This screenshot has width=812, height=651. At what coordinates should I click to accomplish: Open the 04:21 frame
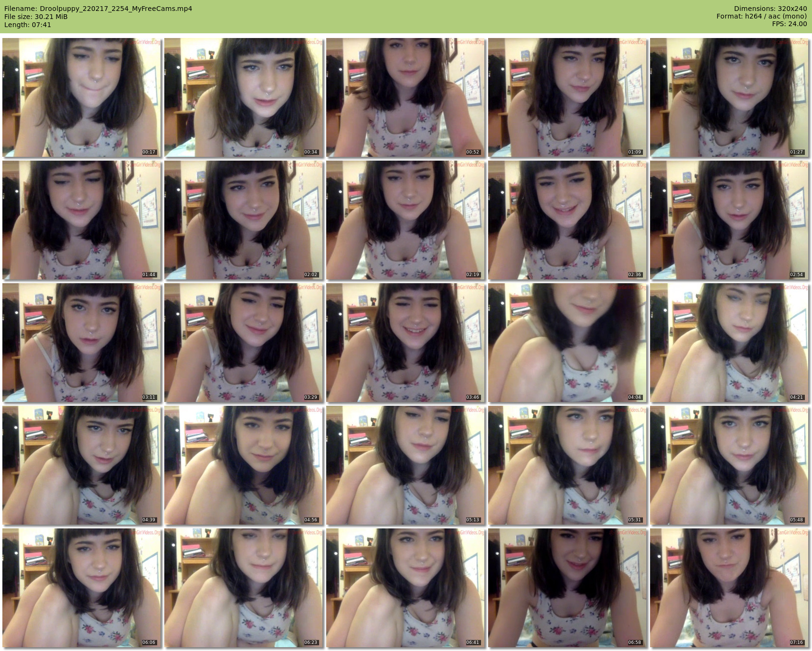(x=729, y=343)
